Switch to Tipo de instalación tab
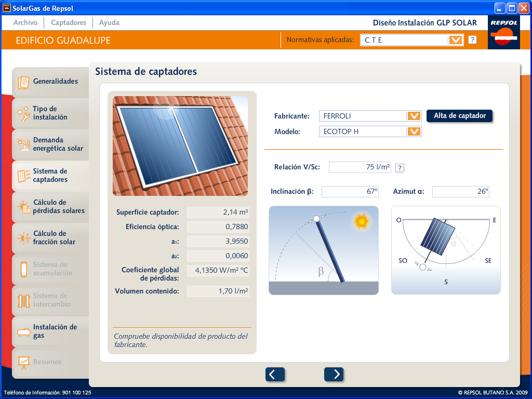 [50, 113]
